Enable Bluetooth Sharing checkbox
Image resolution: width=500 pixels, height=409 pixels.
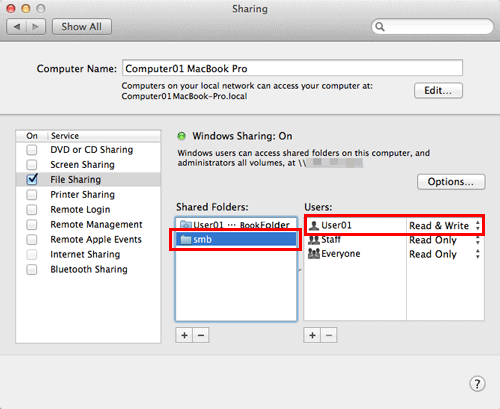(x=32, y=269)
